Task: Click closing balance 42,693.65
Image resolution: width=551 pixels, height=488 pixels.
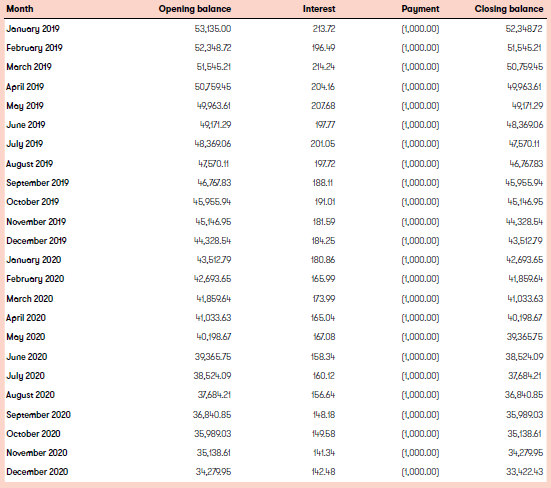Action: (524, 260)
